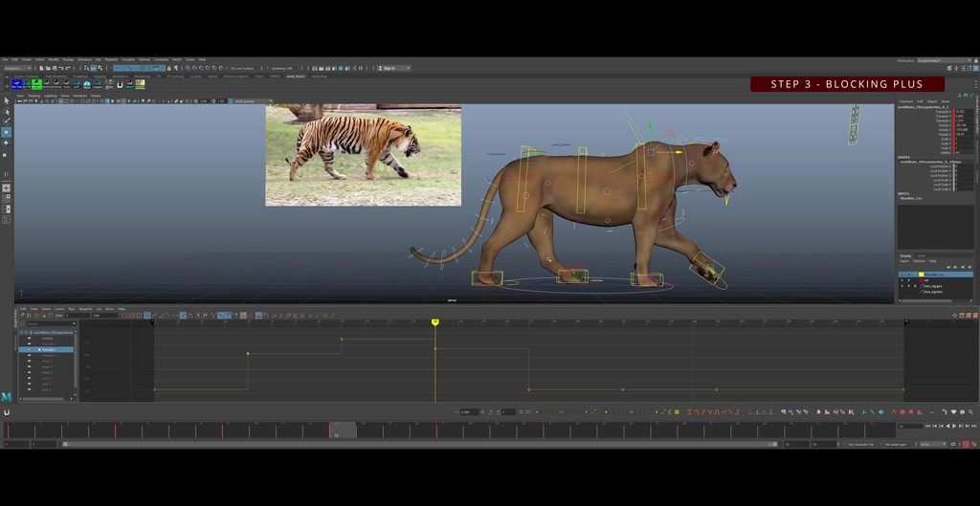Image resolution: width=980 pixels, height=506 pixels.
Task: Select the arrow Select tool in toolbox
Action: pos(7,99)
